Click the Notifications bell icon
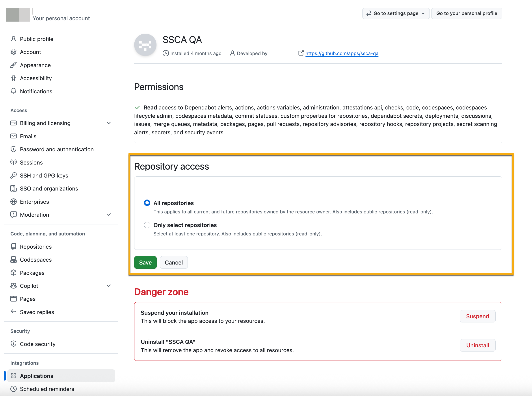 (13, 91)
